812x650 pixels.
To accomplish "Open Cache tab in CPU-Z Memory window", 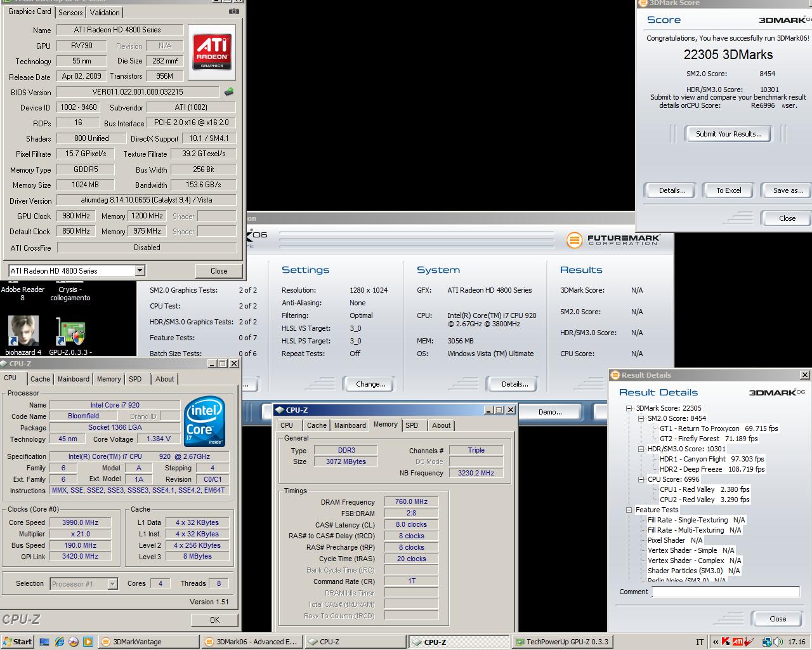I will [x=317, y=425].
